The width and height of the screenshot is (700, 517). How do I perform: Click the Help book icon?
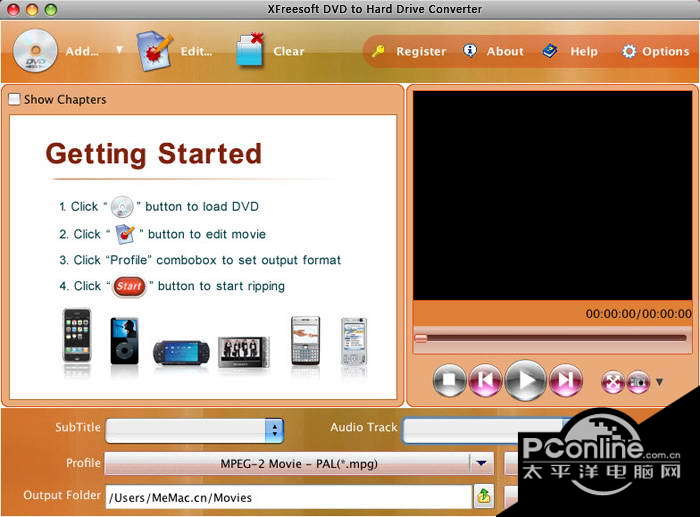(x=550, y=51)
